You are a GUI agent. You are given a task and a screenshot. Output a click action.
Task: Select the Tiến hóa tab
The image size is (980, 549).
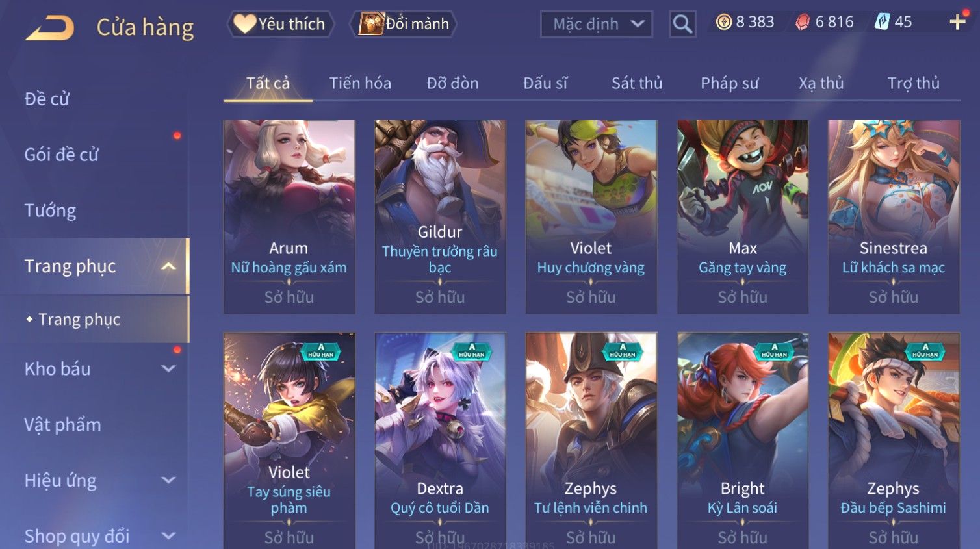point(360,83)
